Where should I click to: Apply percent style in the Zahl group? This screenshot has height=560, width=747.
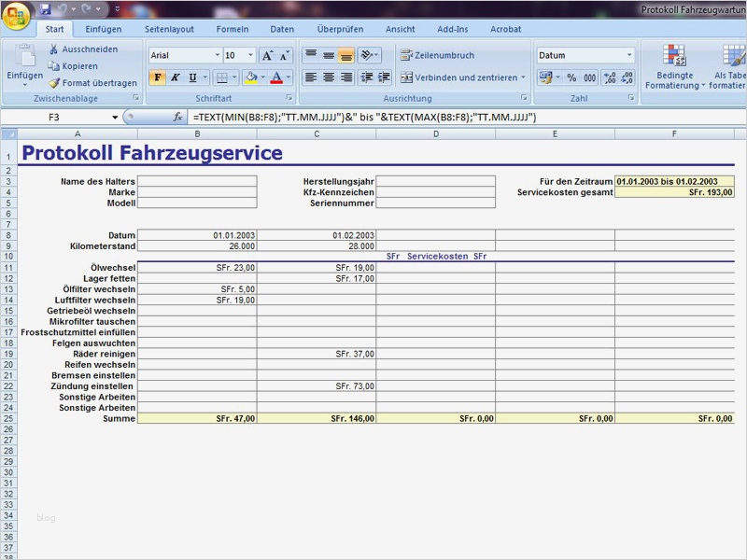(571, 78)
